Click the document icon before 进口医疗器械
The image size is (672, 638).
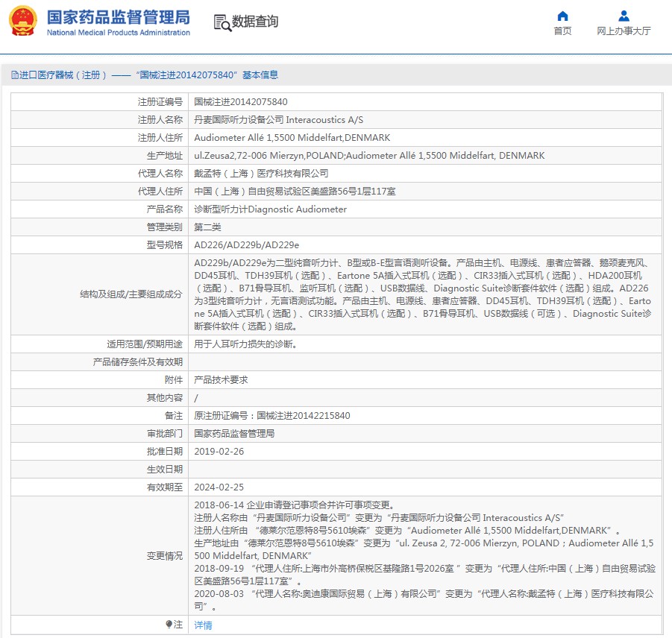tap(15, 75)
